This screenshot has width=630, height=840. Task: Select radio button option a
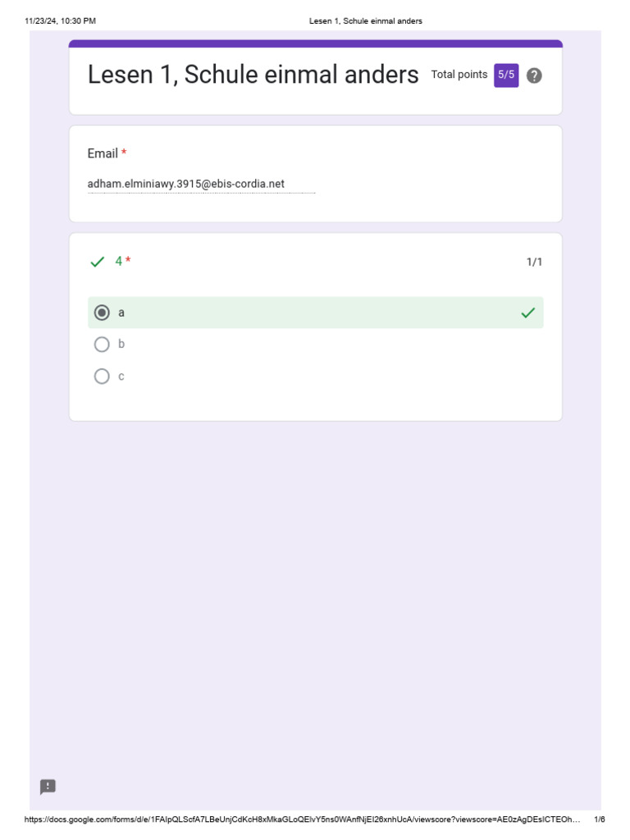click(102, 313)
